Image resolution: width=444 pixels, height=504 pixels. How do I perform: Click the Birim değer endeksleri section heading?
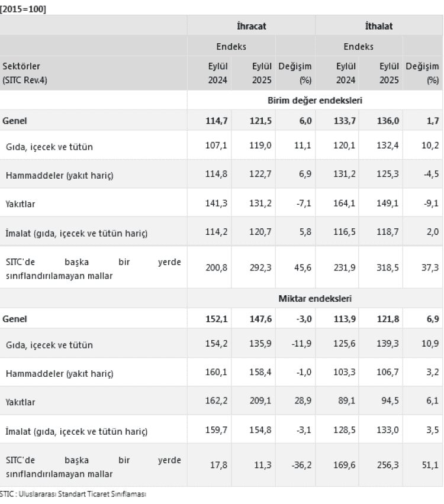coord(314,101)
